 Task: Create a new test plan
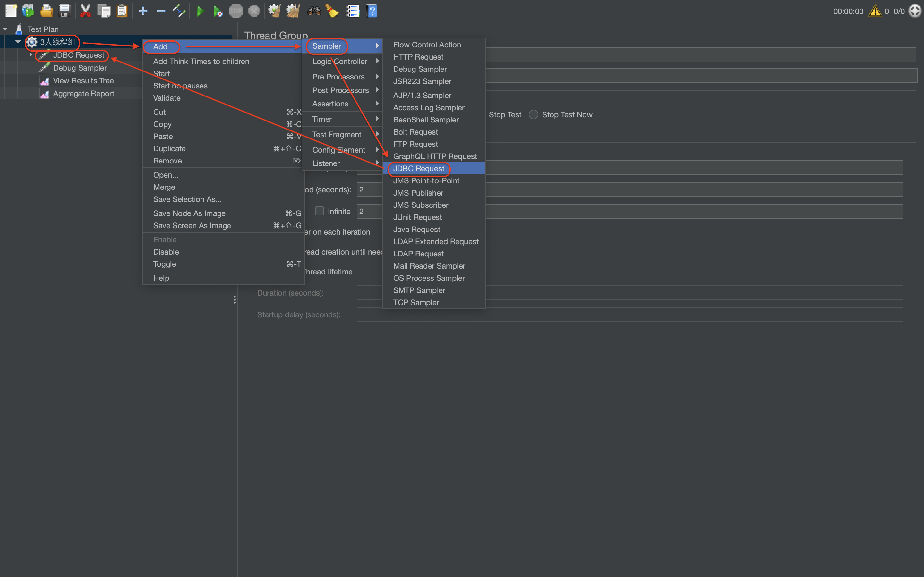[11, 11]
